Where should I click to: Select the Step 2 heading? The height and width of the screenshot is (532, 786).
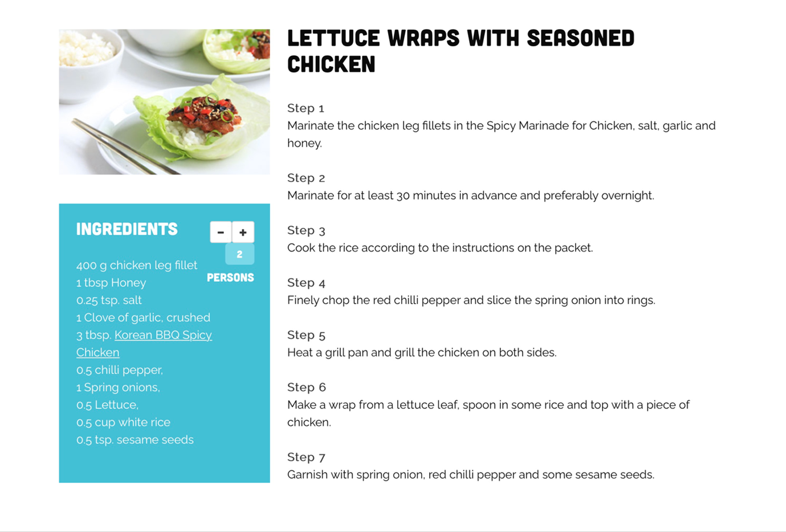(x=306, y=178)
